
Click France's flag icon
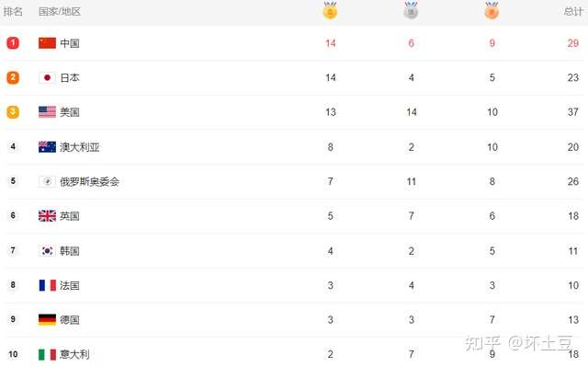(x=47, y=285)
